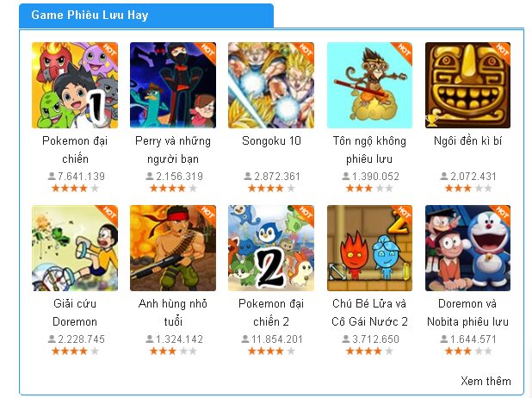Click the Ngôi đền kì bí title text

[x=468, y=140]
